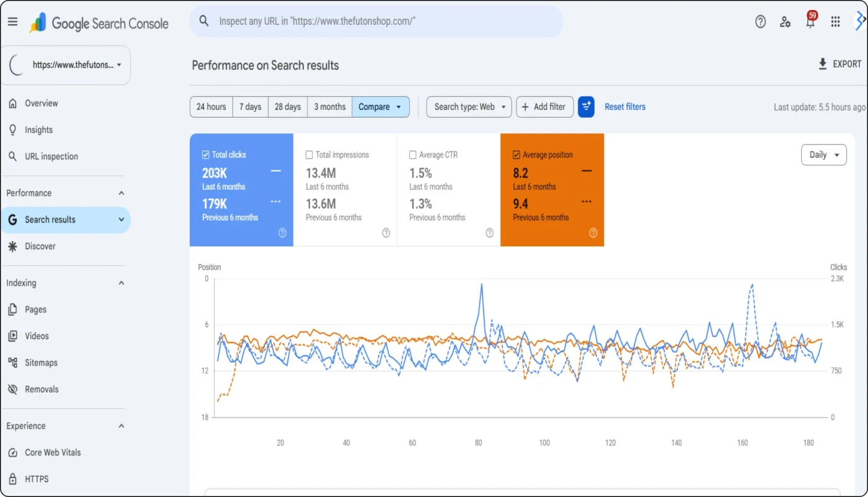Click the search magnifier icon in URL bar

point(204,21)
